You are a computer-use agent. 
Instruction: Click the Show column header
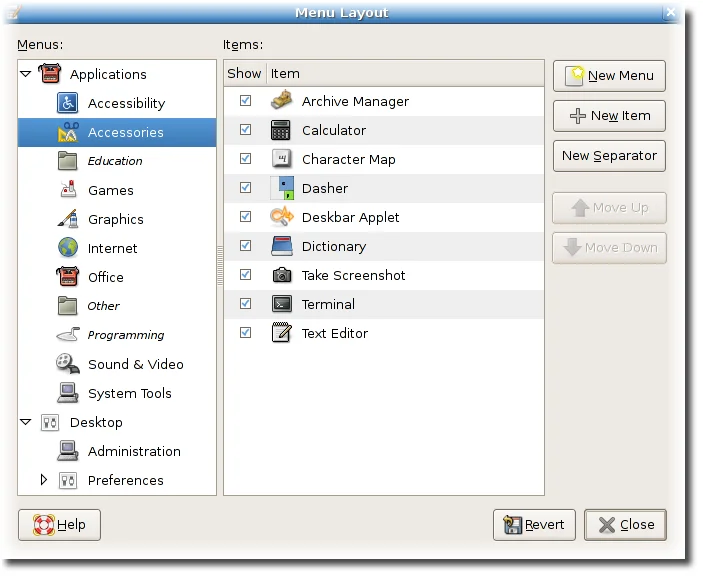pos(245,74)
